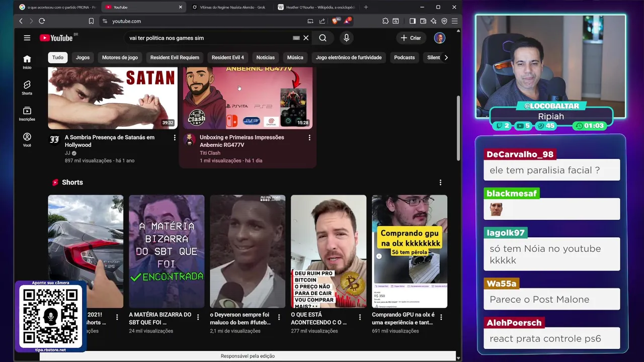Select the Podcasts filter chip
The height and width of the screenshot is (362, 644).
coord(405,57)
